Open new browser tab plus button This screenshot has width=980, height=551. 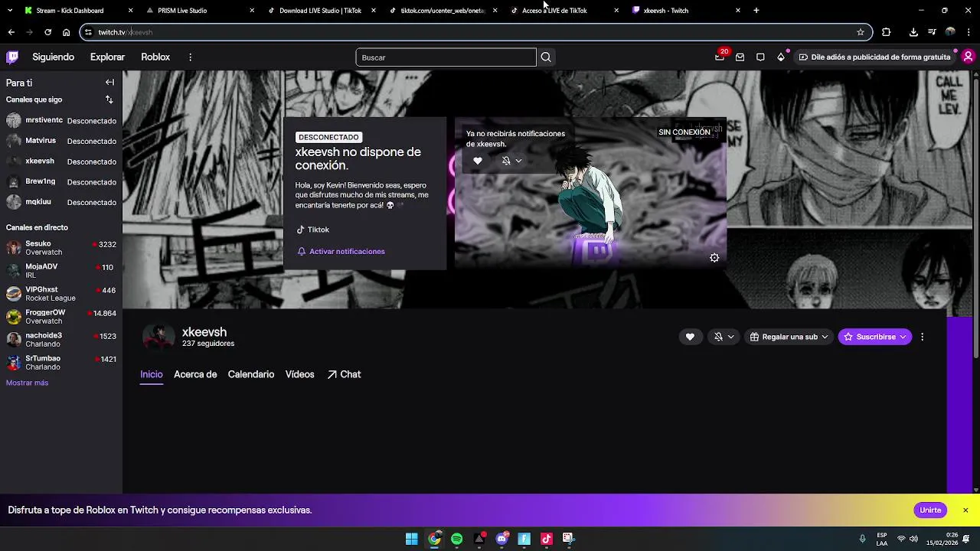tap(756, 11)
